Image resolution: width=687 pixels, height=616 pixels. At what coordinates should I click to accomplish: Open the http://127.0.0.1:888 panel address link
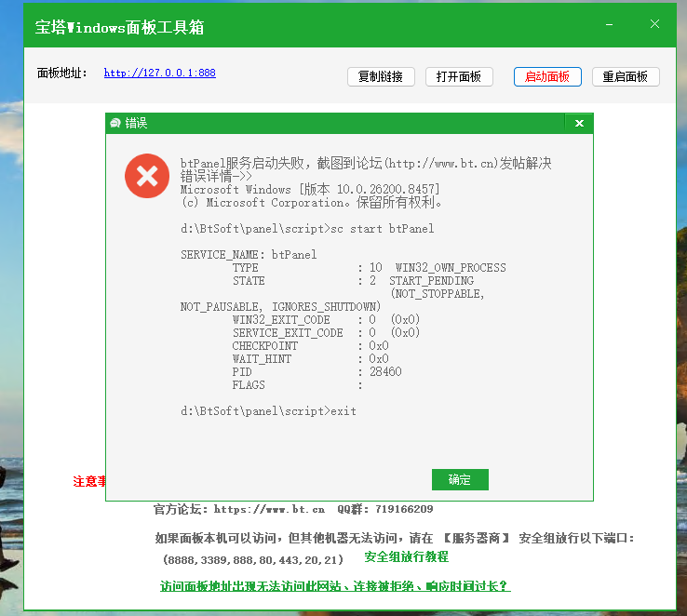pyautogui.click(x=159, y=73)
